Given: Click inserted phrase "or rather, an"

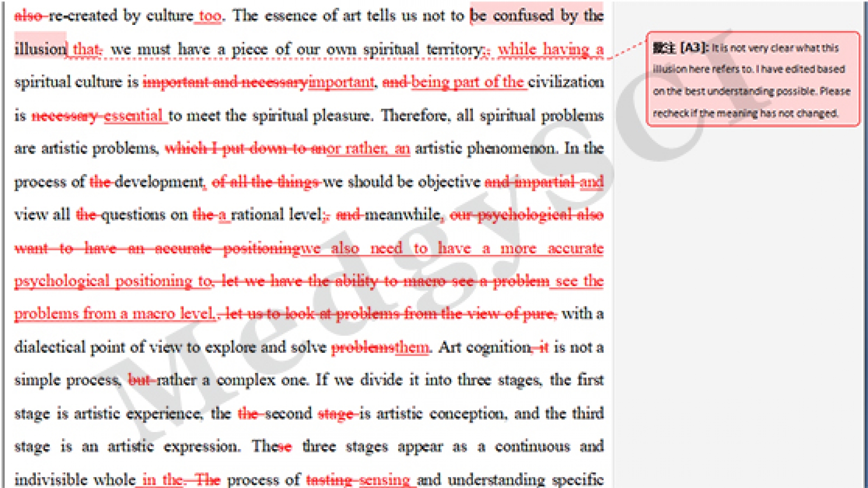Looking at the screenshot, I should 368,149.
